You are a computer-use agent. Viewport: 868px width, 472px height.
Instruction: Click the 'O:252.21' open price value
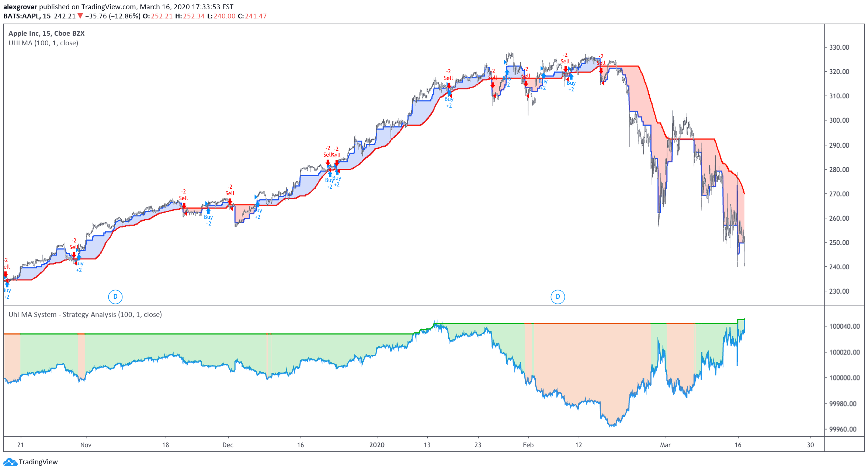[158, 16]
